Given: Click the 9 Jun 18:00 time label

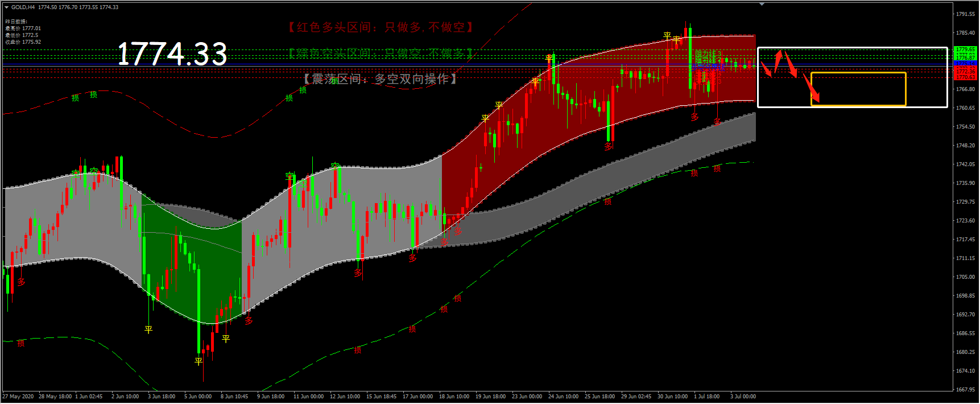Looking at the screenshot, I should 271,397.
